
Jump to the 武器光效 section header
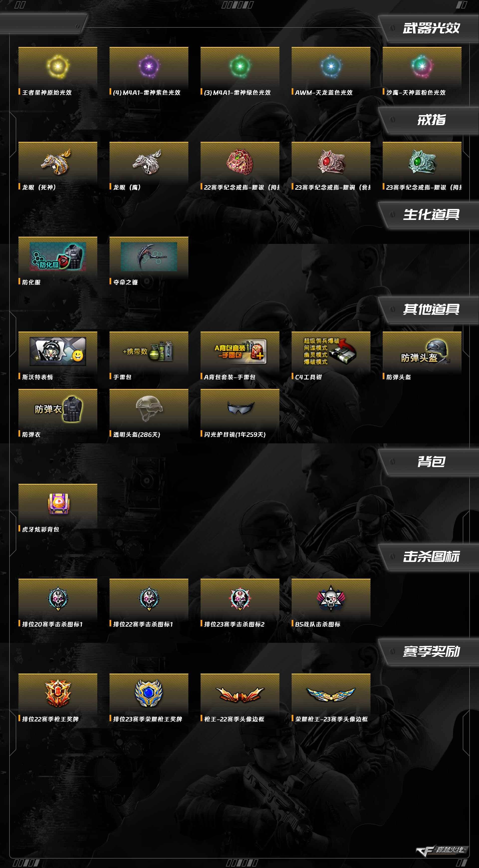tap(431, 28)
